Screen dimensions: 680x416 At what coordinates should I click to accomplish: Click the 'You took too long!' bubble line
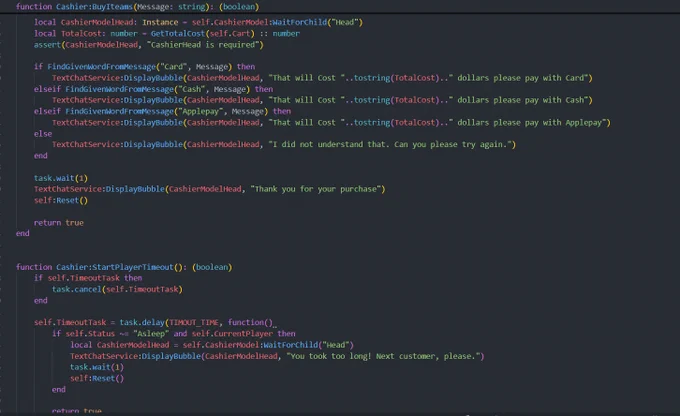(x=277, y=356)
